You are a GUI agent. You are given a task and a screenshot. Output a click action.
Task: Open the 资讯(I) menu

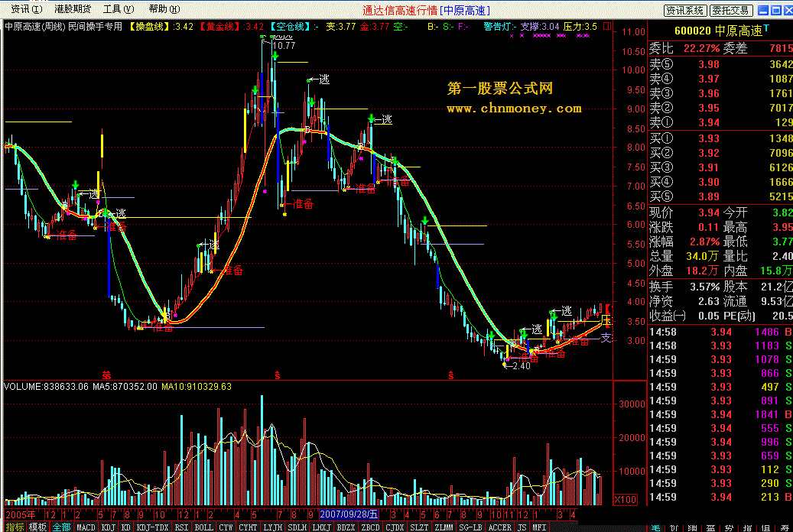(x=26, y=9)
